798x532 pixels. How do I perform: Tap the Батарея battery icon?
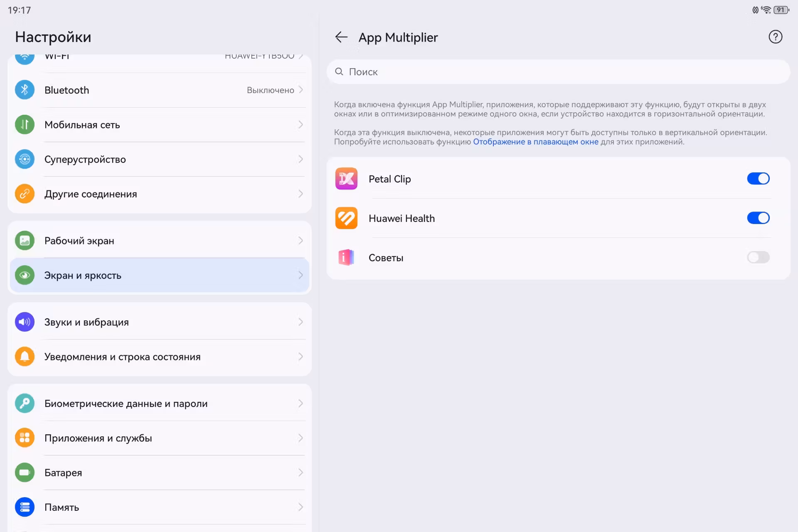[x=25, y=472]
